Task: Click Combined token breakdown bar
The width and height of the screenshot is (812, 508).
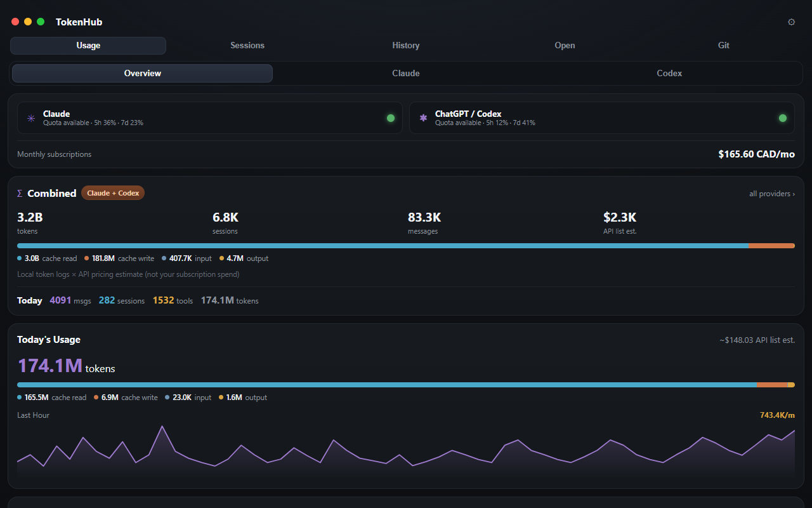Action: tap(406, 246)
